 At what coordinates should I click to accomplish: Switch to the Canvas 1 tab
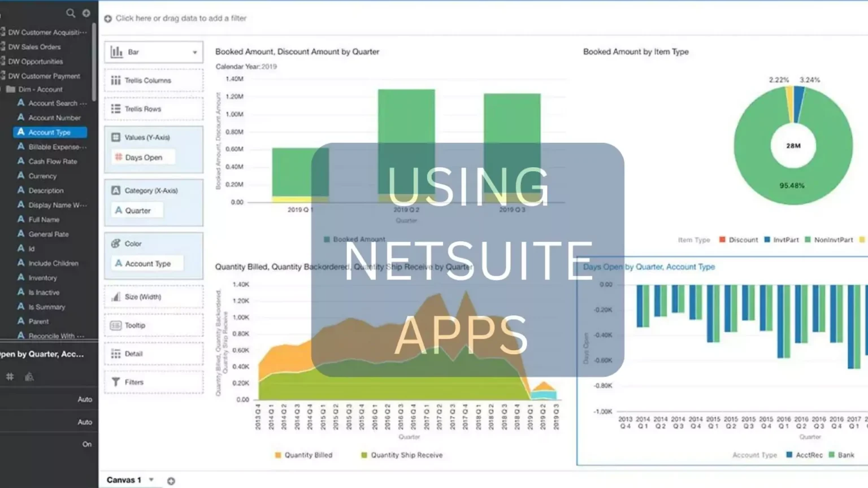124,480
